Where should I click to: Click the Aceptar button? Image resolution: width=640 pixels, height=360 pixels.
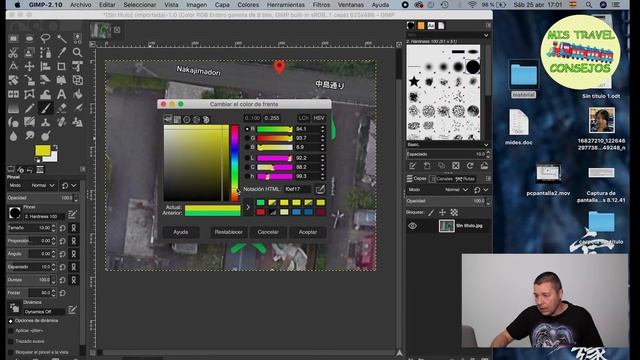(x=308, y=232)
